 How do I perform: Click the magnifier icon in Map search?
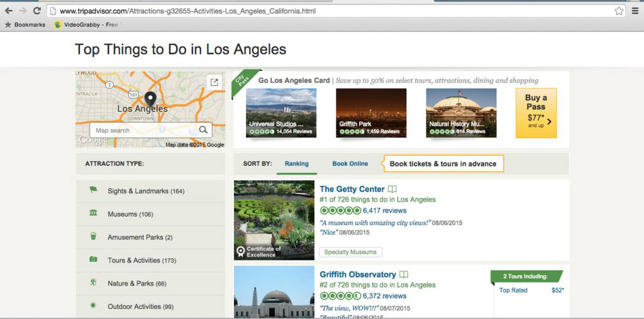[x=203, y=131]
